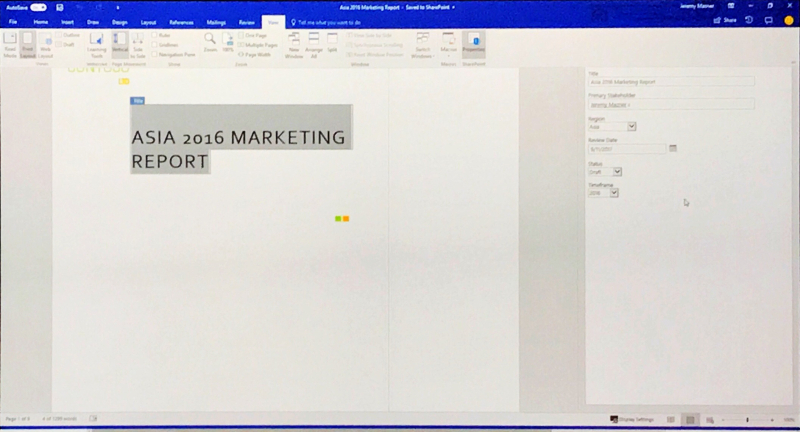Click the Title property field
The height and width of the screenshot is (432, 800).
(x=671, y=82)
